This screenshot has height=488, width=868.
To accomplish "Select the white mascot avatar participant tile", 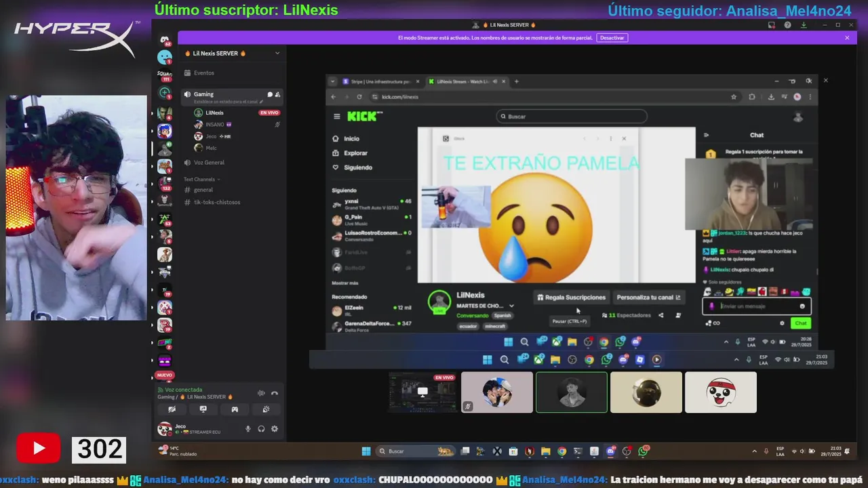I will [x=721, y=392].
